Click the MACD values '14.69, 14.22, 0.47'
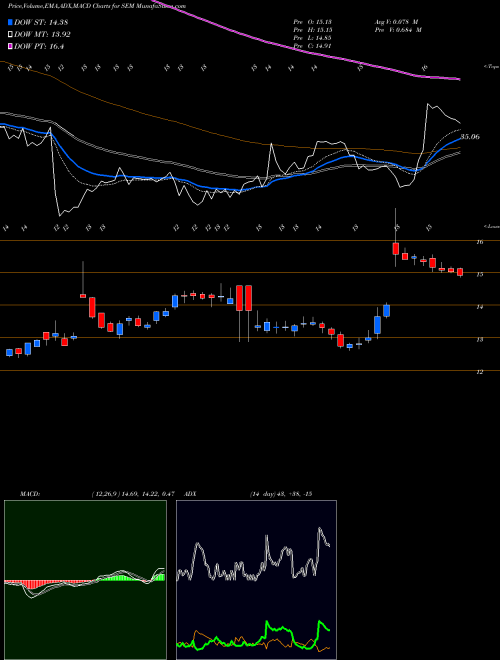The image size is (500, 660). pos(148,494)
